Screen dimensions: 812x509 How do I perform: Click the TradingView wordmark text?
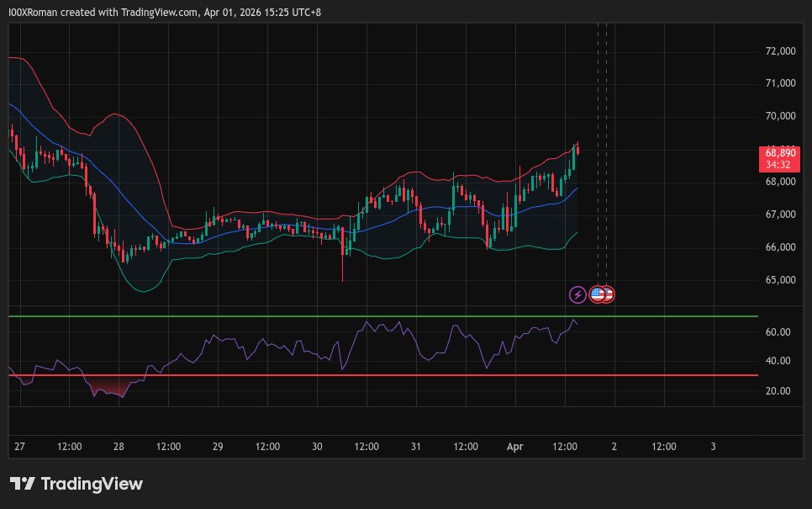pyautogui.click(x=92, y=484)
